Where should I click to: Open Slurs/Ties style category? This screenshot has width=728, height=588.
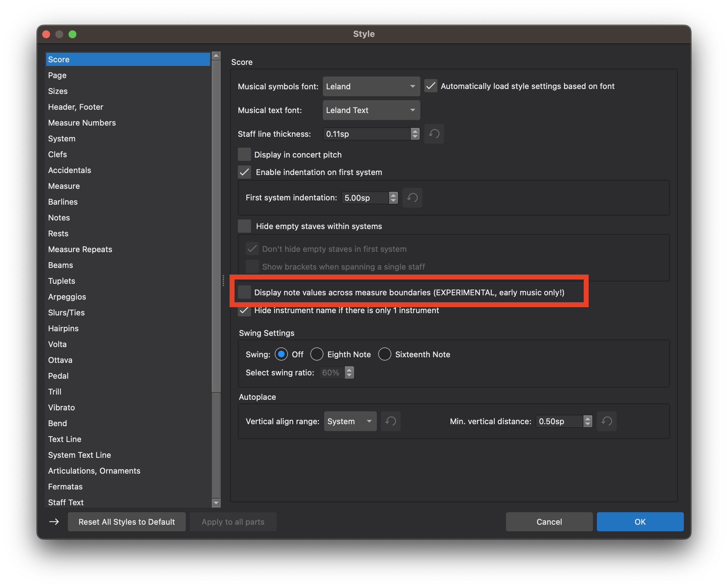pyautogui.click(x=66, y=313)
